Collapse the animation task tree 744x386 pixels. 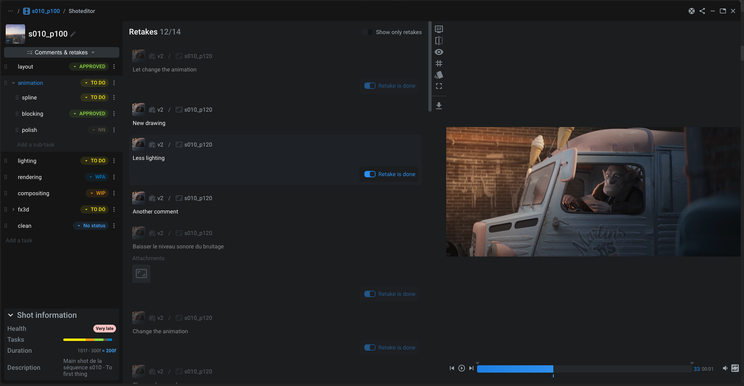tap(13, 83)
